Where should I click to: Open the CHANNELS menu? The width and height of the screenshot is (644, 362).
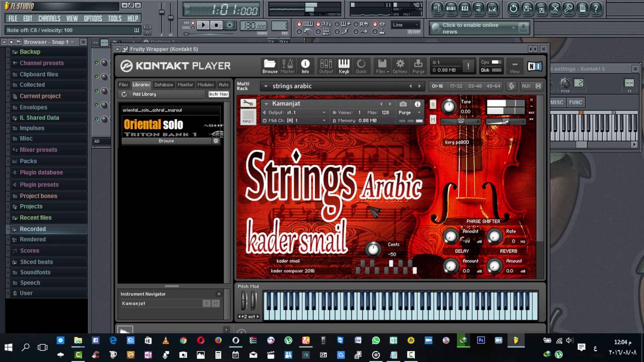click(x=49, y=19)
